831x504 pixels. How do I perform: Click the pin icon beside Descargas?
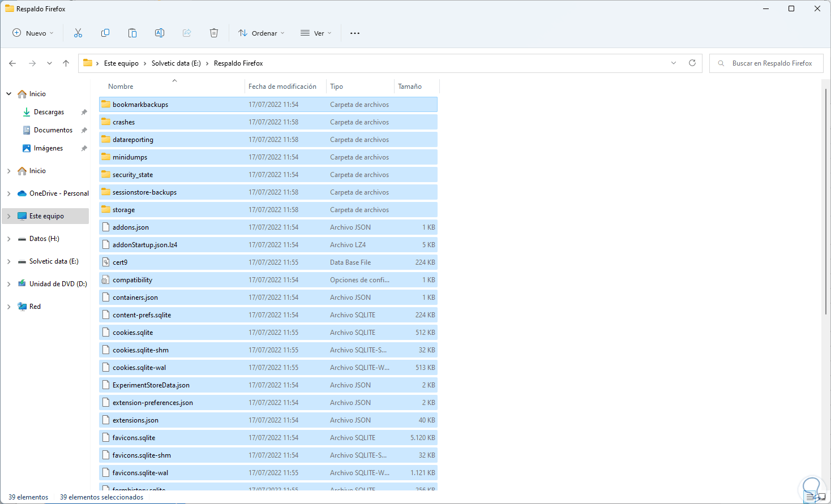84,112
